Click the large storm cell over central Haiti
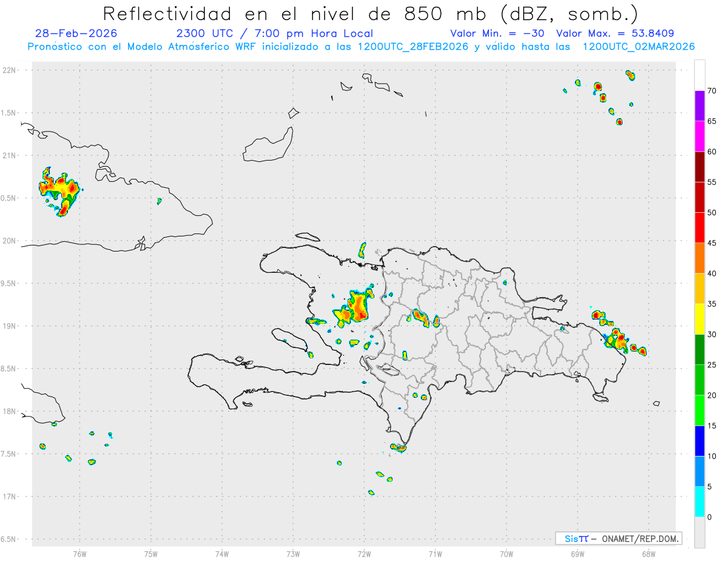 [x=356, y=307]
